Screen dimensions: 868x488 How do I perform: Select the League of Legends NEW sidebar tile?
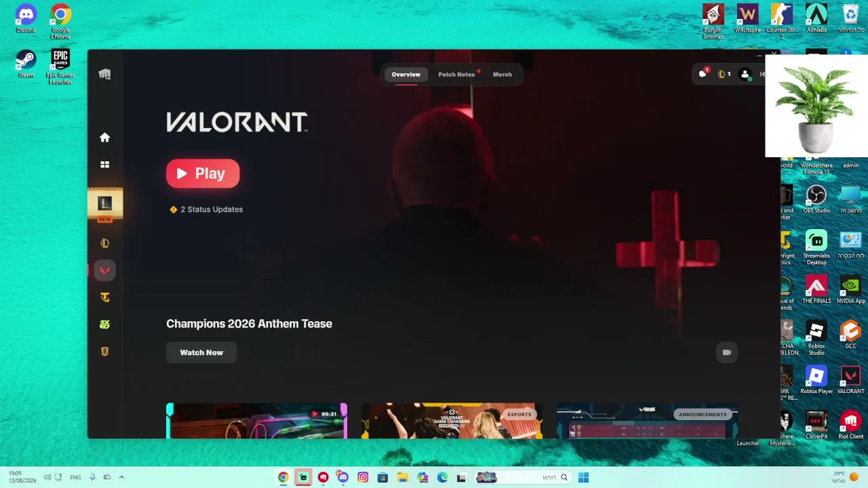point(104,205)
